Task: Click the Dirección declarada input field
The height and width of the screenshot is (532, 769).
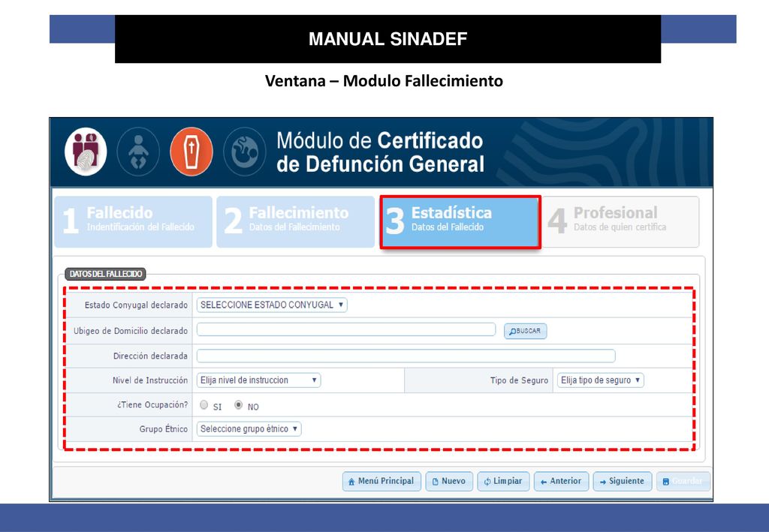Action: click(406, 356)
